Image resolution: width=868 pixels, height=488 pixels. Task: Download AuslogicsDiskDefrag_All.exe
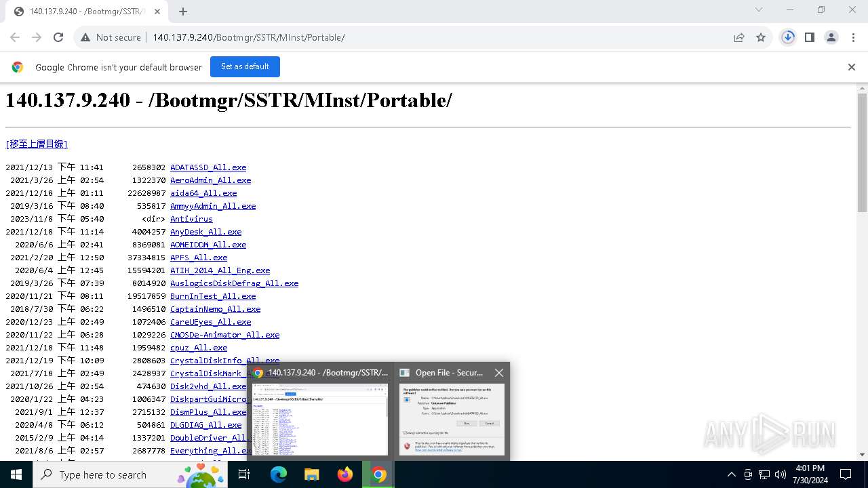click(234, 283)
